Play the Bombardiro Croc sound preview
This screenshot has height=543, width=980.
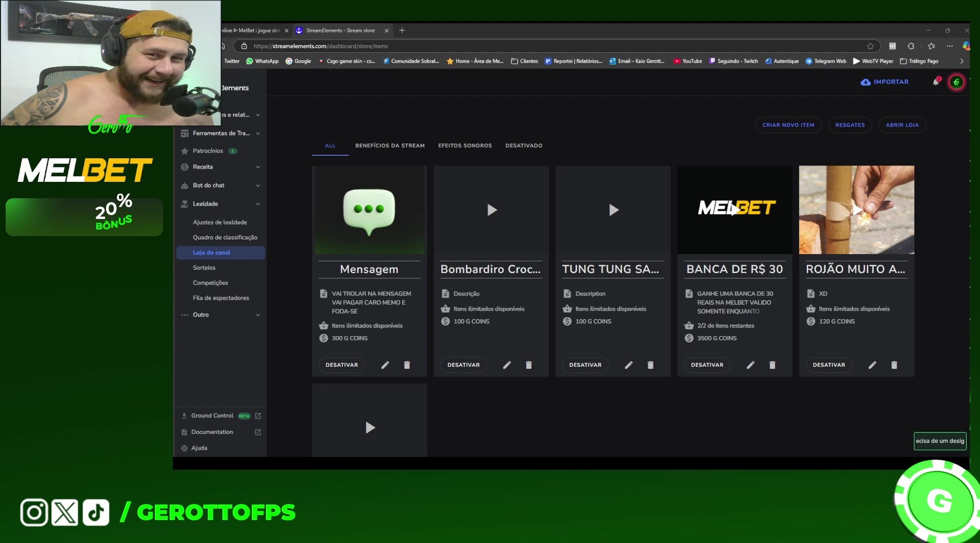[x=492, y=210]
